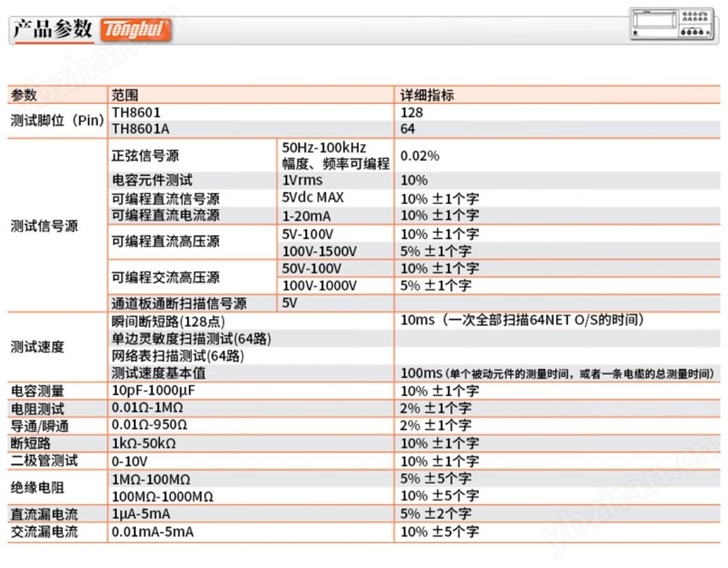Select the 范围 column header
The height and width of the screenshot is (568, 728).
coord(125,95)
